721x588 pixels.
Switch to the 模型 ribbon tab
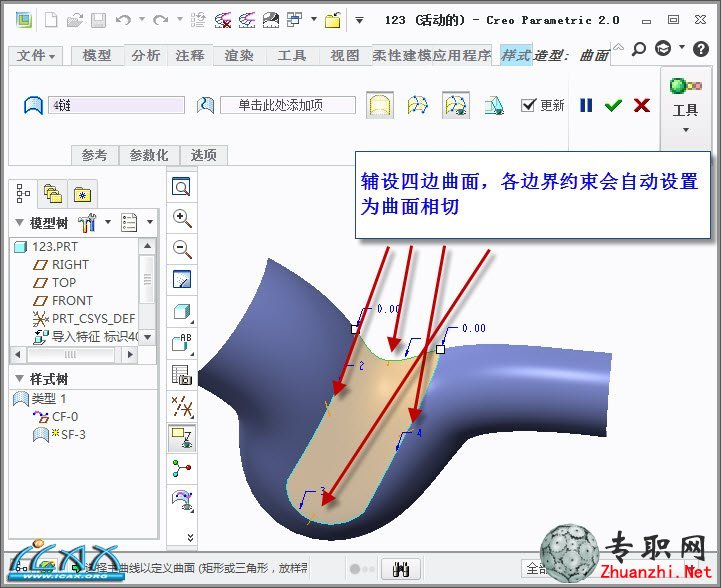pyautogui.click(x=97, y=56)
